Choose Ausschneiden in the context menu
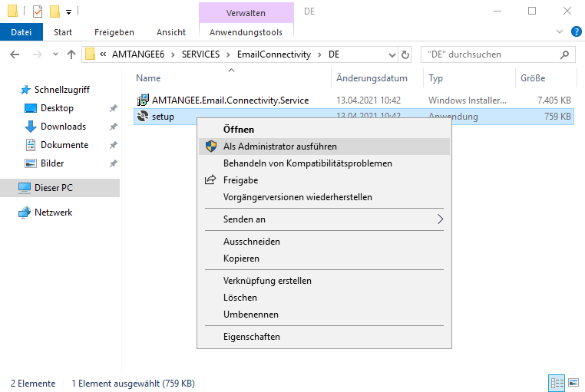The image size is (585, 392). click(x=324, y=242)
